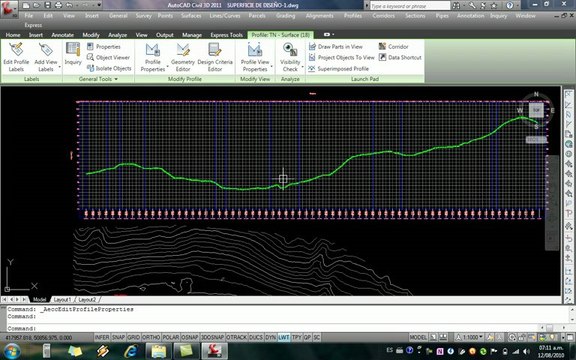
Task: Click the New drawing icon in quick access toolbar
Action: click(x=26, y=6)
